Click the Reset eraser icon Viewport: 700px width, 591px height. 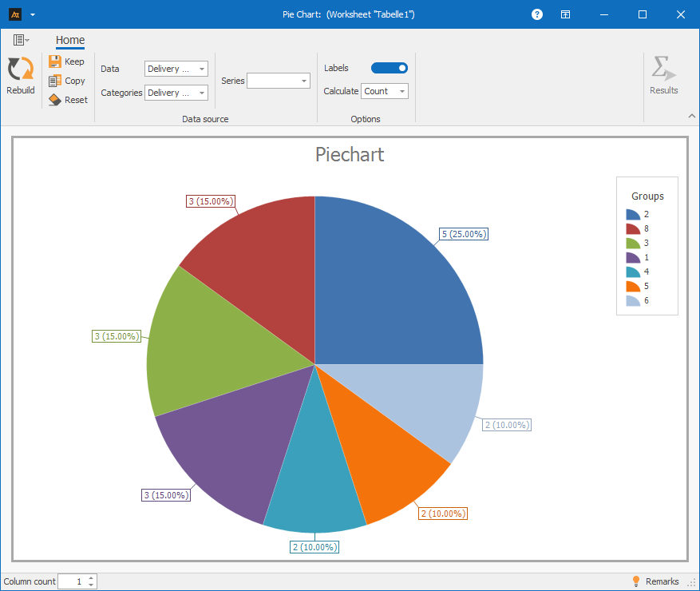coord(55,100)
